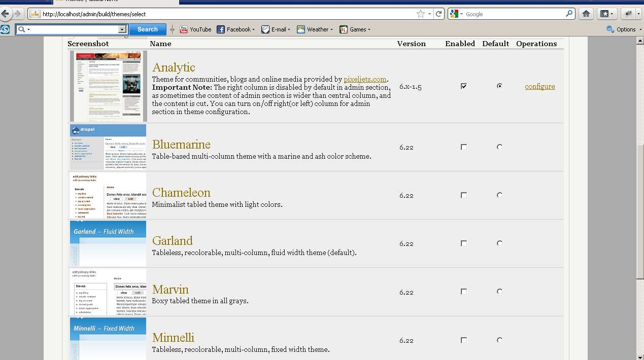Set Bluemarine as default theme
Image resolution: width=644 pixels, height=360 pixels.
pos(499,147)
